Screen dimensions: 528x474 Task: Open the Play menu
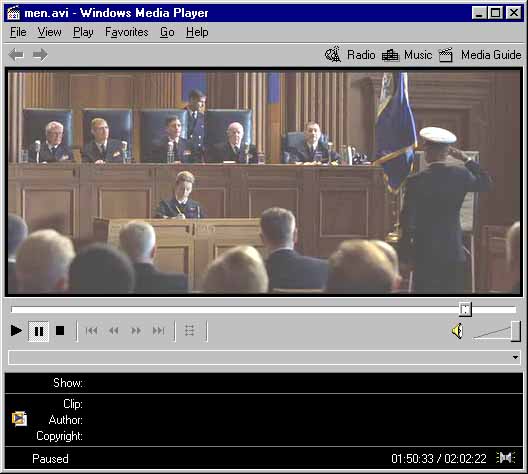tap(83, 32)
